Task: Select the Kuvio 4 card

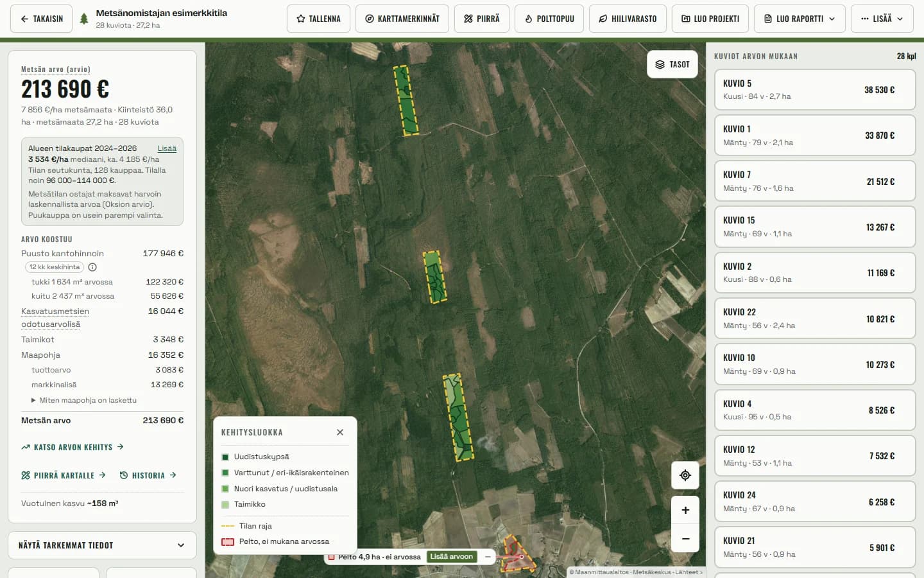Action: (x=815, y=410)
